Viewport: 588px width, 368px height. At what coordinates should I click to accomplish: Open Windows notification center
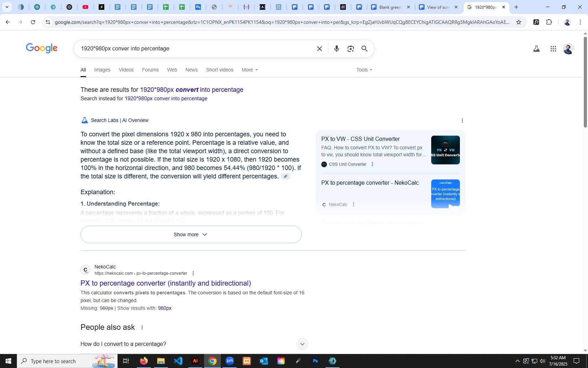[576, 361]
